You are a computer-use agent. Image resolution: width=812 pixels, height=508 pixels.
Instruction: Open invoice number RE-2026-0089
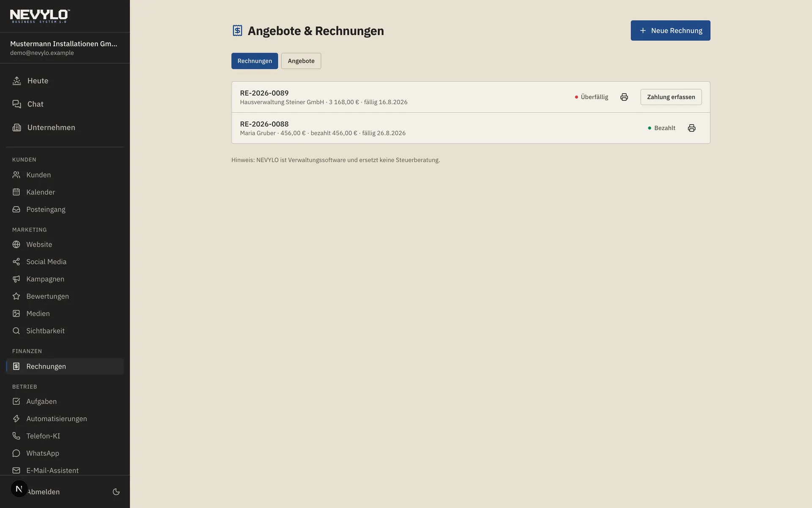tap(264, 93)
